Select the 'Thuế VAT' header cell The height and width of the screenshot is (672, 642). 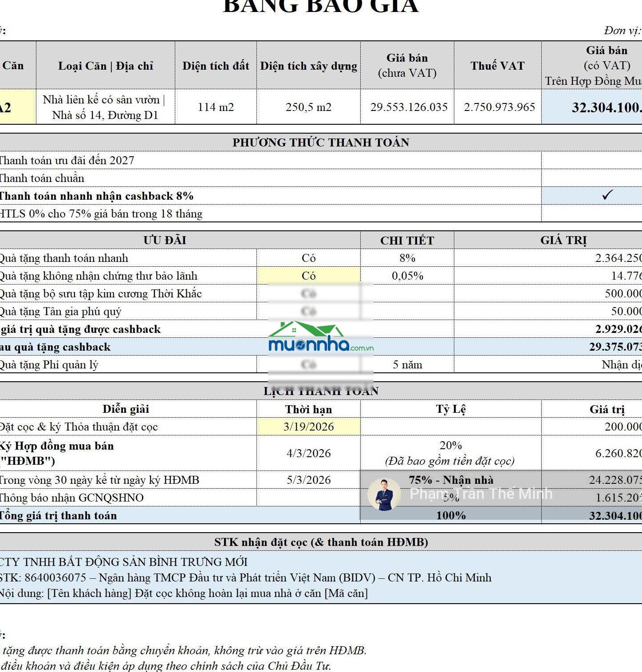[x=497, y=66]
